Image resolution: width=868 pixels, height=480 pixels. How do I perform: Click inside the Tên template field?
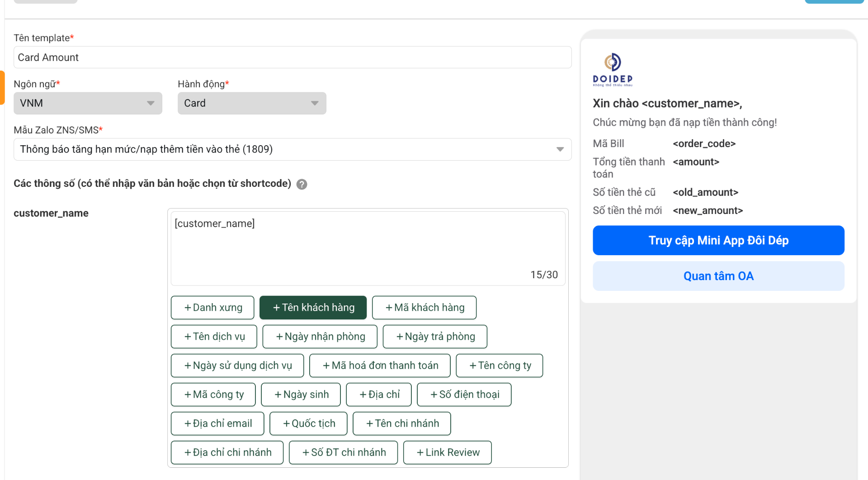(x=292, y=57)
